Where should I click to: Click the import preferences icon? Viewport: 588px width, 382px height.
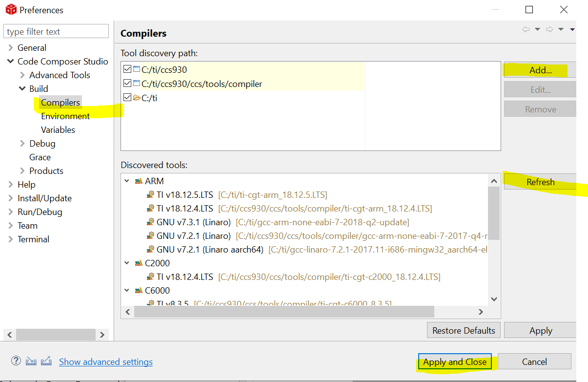31,361
